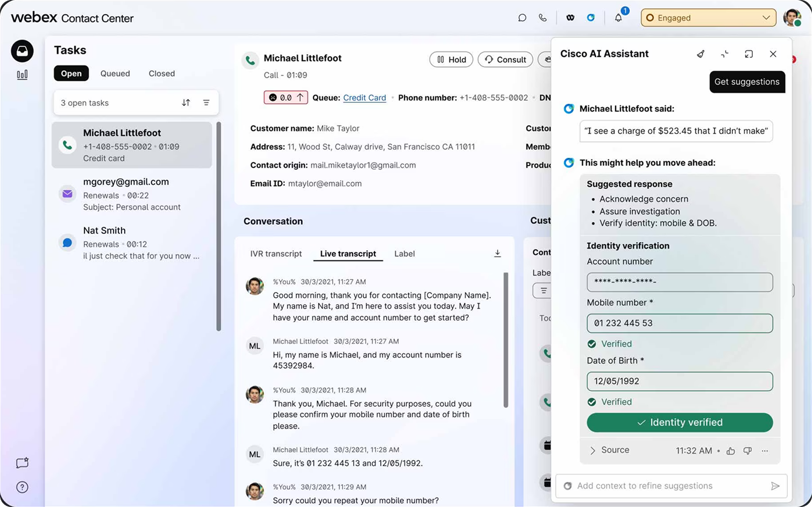Viewport: 812px width, 507px height.
Task: Expand the Source section
Action: pos(609,450)
